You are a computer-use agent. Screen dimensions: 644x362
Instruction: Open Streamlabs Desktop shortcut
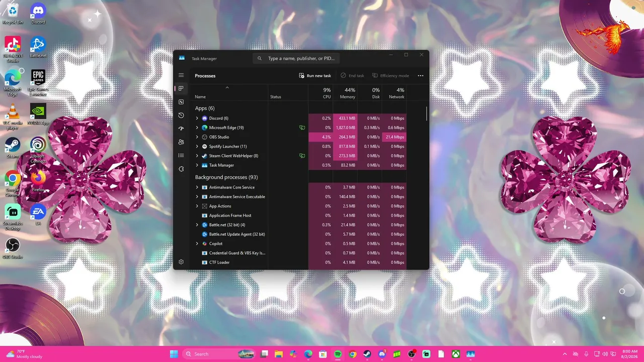(x=13, y=217)
